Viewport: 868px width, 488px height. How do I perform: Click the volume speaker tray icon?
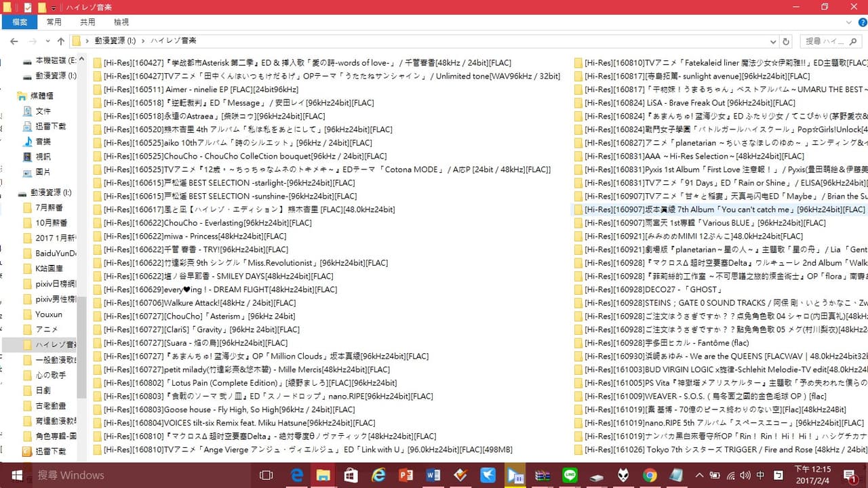point(745,475)
